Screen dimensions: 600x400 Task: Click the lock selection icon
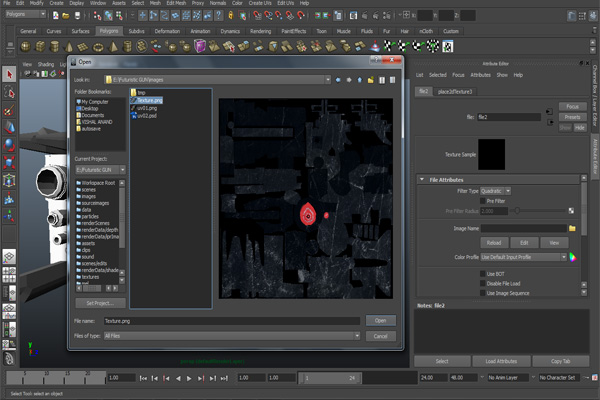click(x=231, y=16)
